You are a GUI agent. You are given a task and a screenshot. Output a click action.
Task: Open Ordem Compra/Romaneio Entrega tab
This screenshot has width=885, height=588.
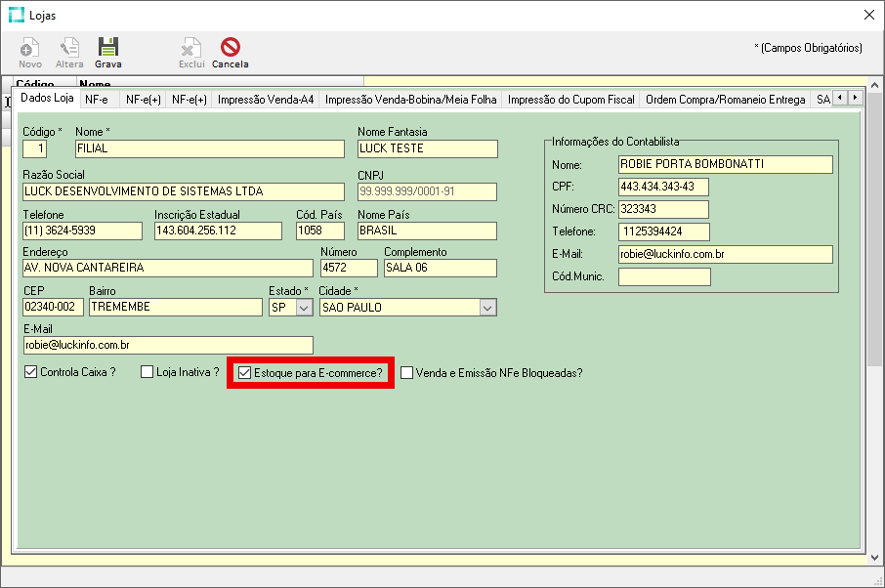coord(726,100)
